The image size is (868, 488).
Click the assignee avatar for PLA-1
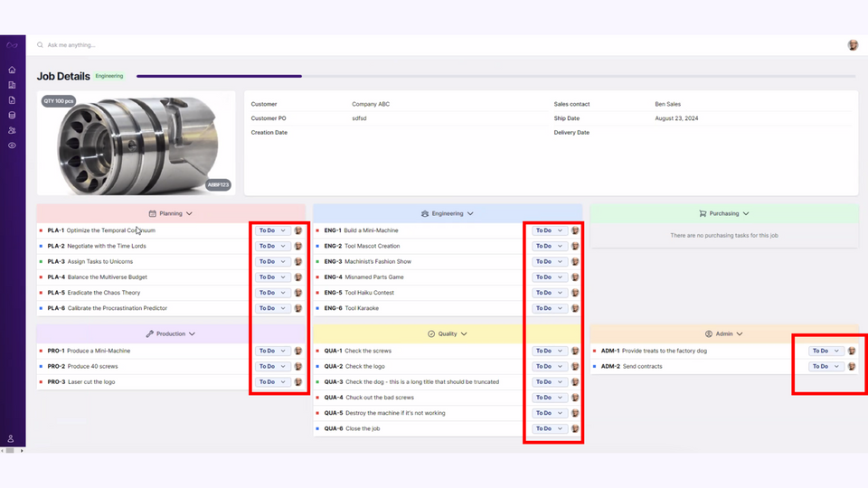pyautogui.click(x=297, y=230)
